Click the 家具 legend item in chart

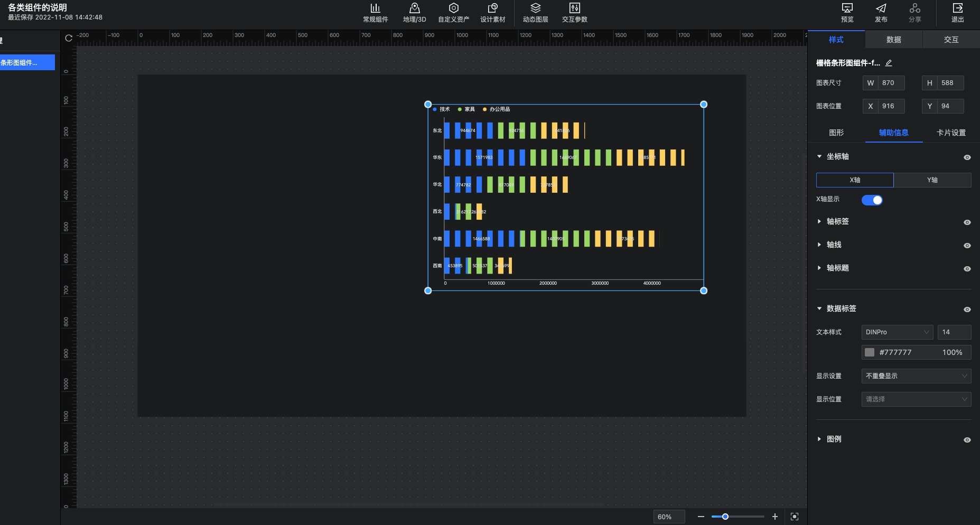[x=466, y=109]
